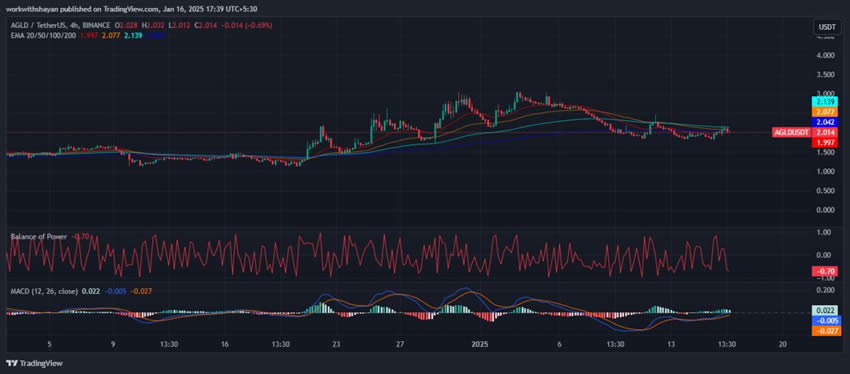Click the 1.997 EMA axis label
This screenshot has height=374, width=850.
point(824,142)
